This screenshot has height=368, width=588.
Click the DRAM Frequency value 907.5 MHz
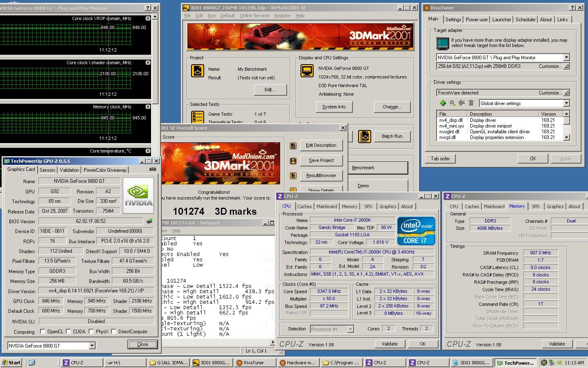541,253
